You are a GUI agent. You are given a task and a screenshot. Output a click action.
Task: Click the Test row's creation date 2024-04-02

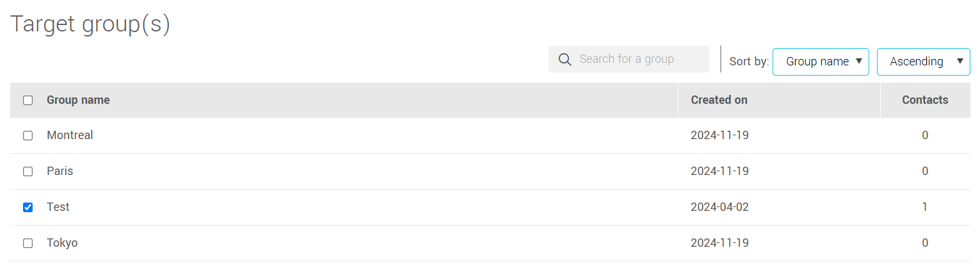coord(719,208)
